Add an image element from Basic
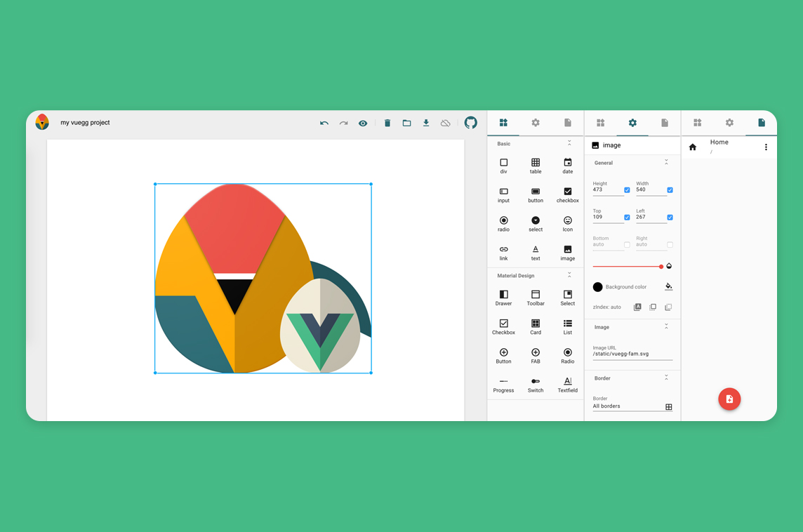 pyautogui.click(x=567, y=253)
